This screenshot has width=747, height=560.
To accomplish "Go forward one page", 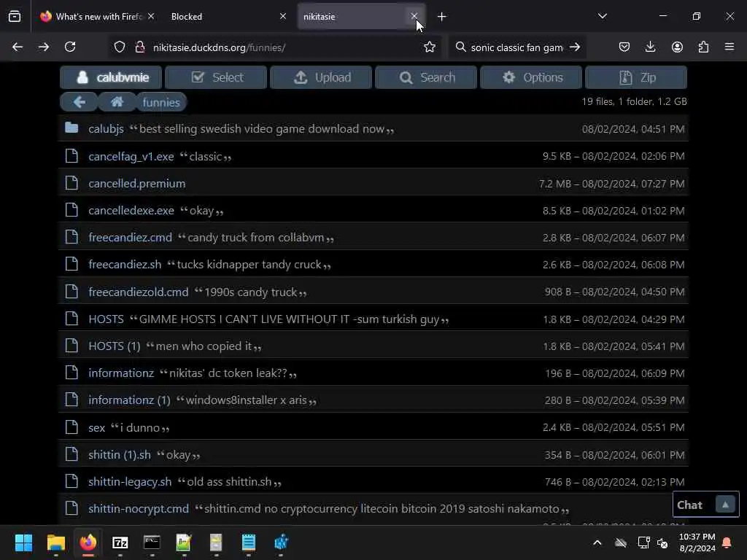I will pos(44,47).
